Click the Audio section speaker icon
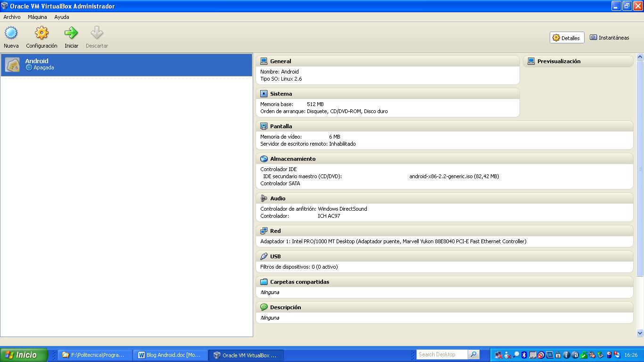The width and height of the screenshot is (644, 362). [x=264, y=198]
